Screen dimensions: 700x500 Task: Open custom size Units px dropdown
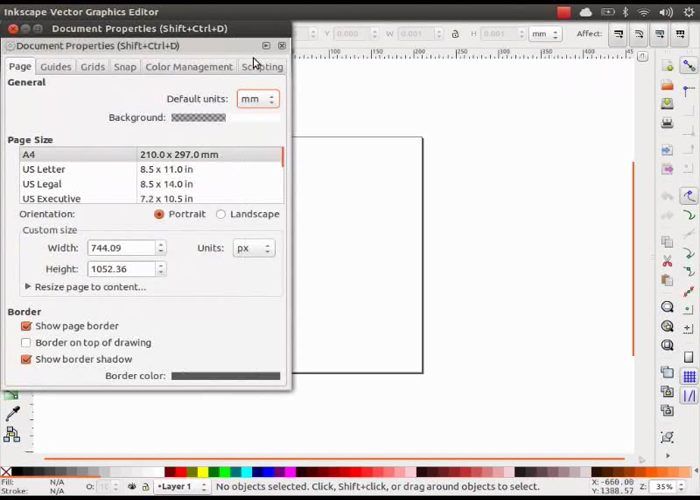click(x=253, y=248)
